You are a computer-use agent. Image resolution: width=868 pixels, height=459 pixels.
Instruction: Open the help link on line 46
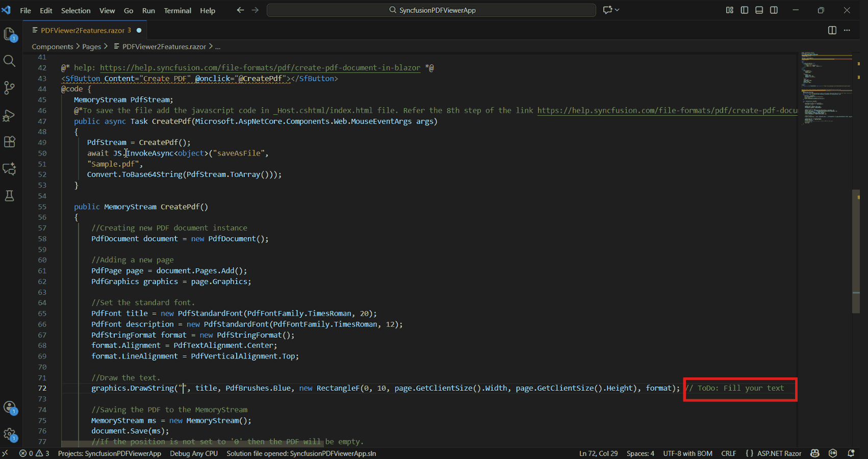coord(668,111)
